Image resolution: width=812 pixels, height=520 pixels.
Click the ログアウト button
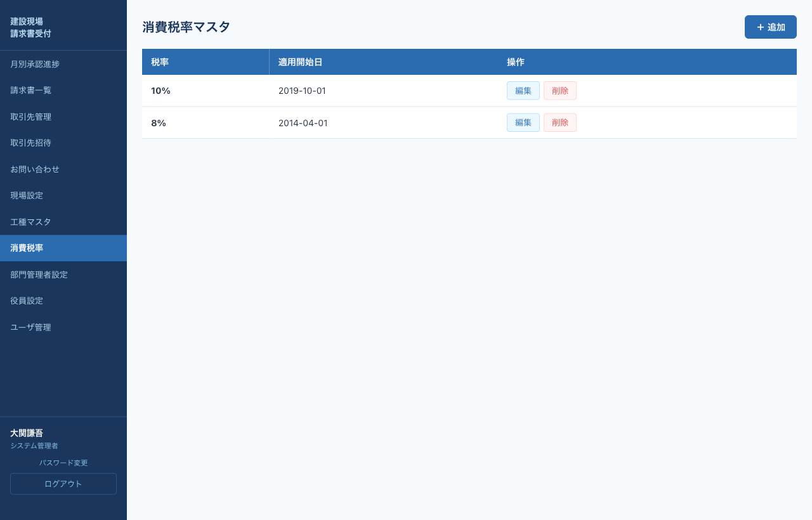pyautogui.click(x=63, y=484)
